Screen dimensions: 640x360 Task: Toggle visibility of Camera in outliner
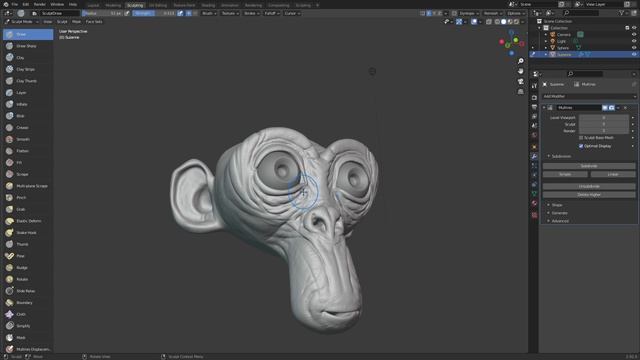[634, 35]
